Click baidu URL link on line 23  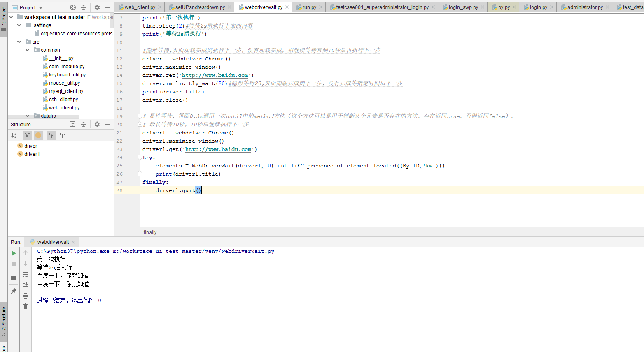(x=218, y=149)
